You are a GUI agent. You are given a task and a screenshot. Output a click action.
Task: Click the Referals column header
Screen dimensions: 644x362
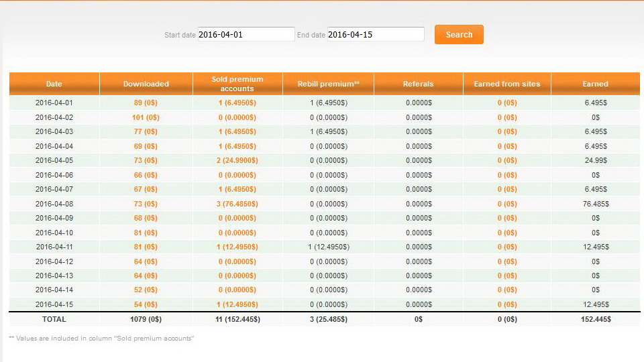418,84
